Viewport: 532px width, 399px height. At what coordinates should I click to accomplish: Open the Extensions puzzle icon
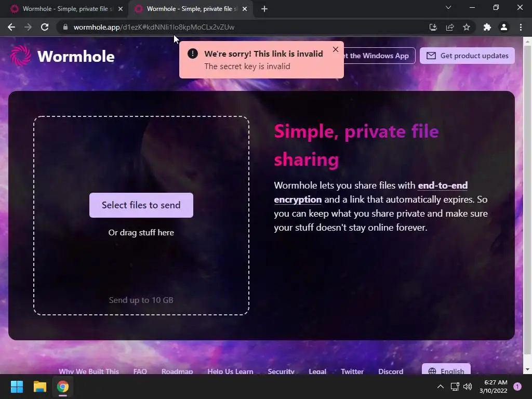(x=487, y=27)
